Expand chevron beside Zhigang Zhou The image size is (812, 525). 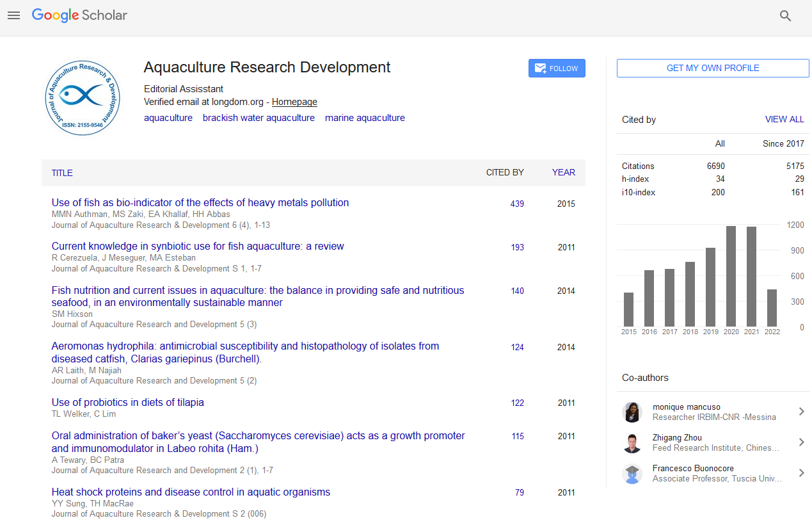pyautogui.click(x=801, y=442)
